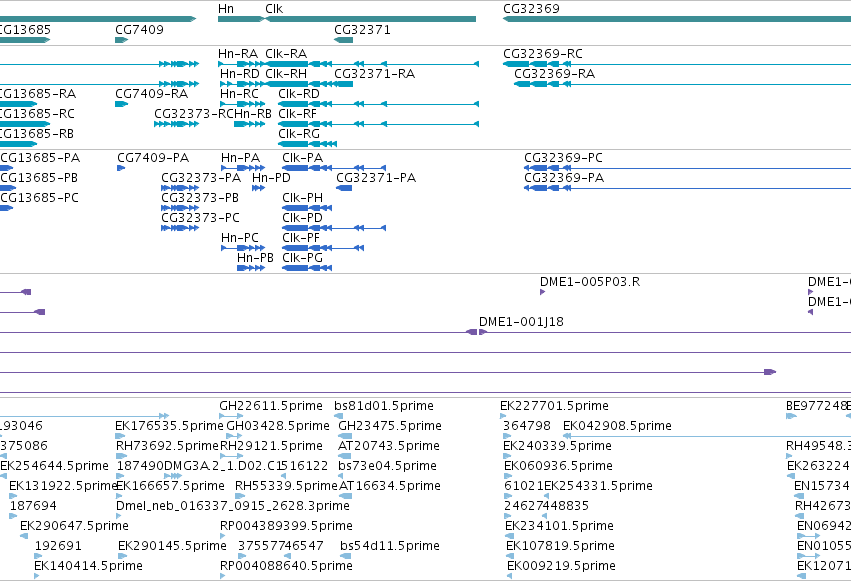Select the Hn-PC protein label
The height and width of the screenshot is (581, 851).
click(240, 238)
